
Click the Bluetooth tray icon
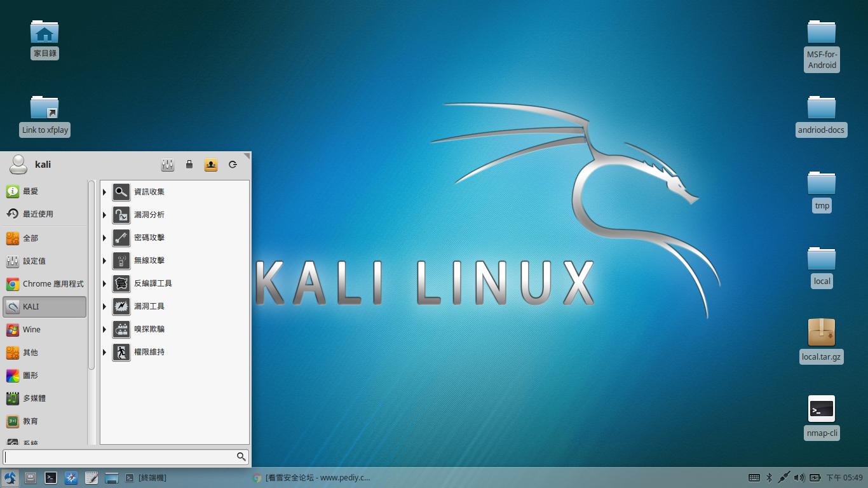tap(769, 478)
